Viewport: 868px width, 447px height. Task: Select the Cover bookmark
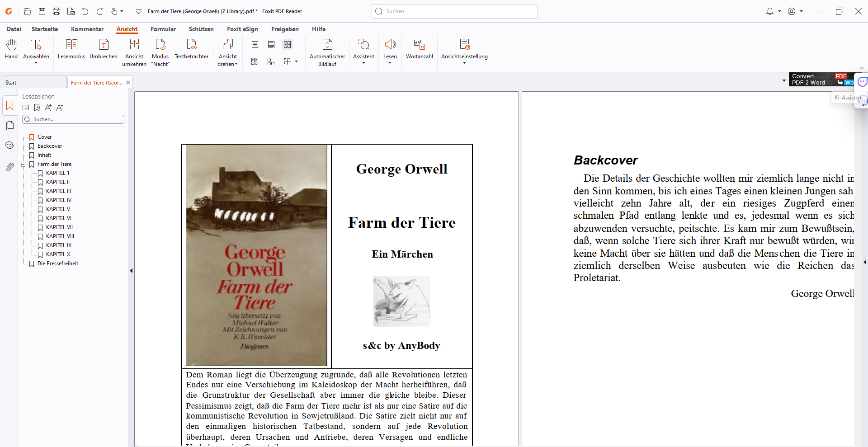pos(45,137)
